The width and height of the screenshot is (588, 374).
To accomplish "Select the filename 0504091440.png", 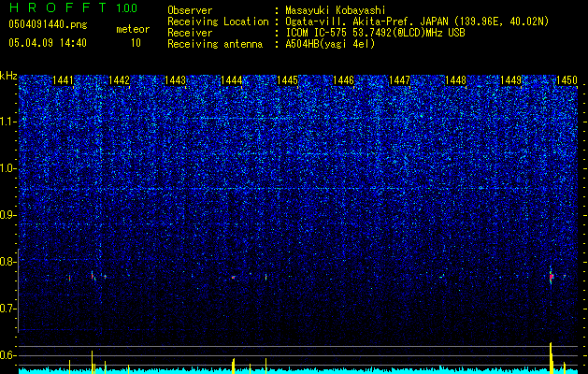I will click(x=48, y=25).
